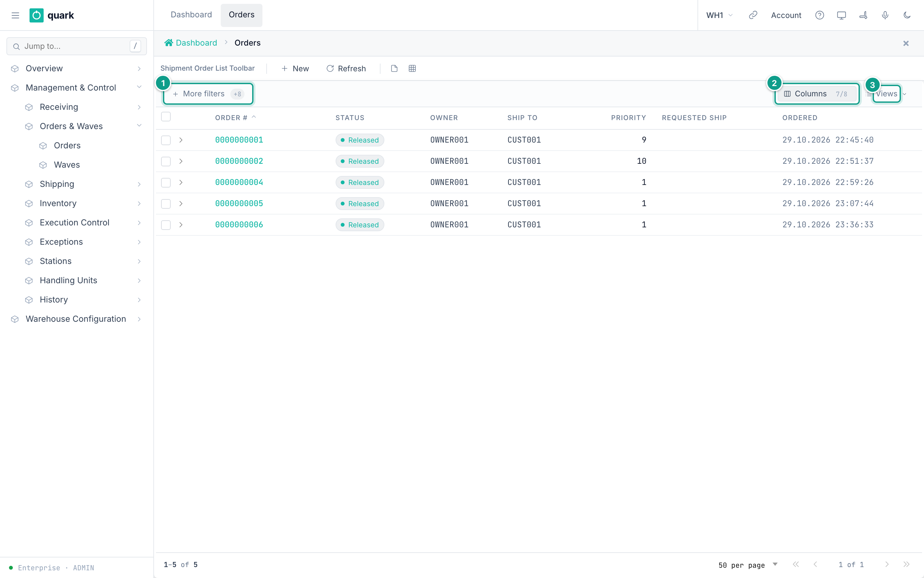Screen dimensions: 924x578
Task: Expand row details for order 0000000001
Action: coord(181,140)
